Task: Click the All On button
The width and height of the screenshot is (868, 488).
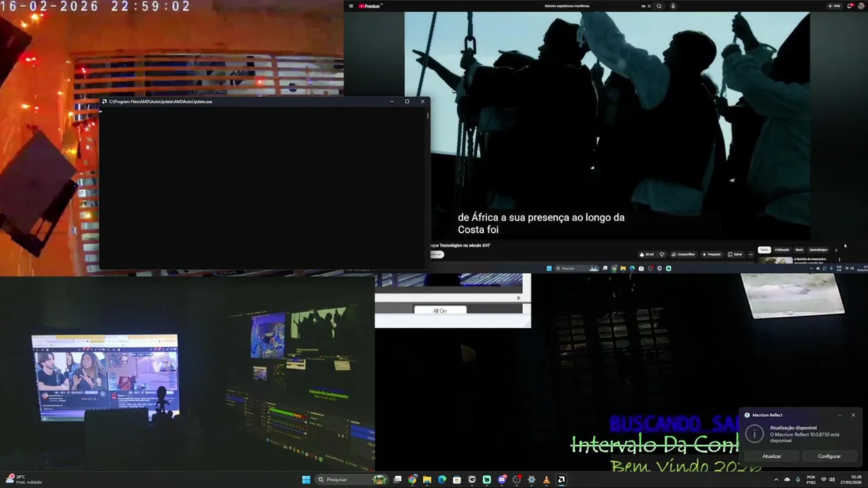Action: pyautogui.click(x=439, y=310)
